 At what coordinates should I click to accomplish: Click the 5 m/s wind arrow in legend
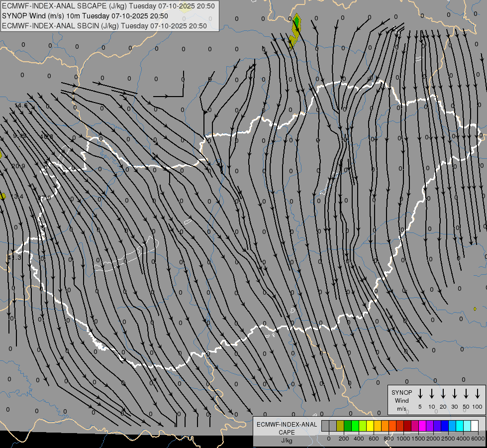[420, 394]
